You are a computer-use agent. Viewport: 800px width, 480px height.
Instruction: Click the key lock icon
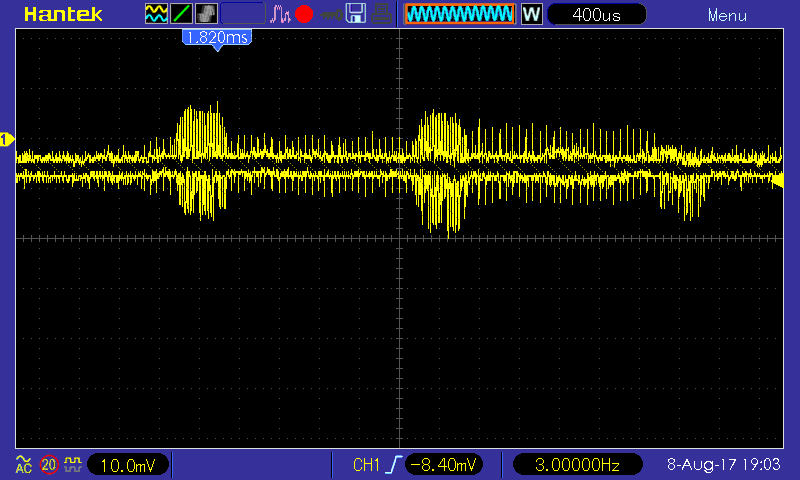pos(332,15)
